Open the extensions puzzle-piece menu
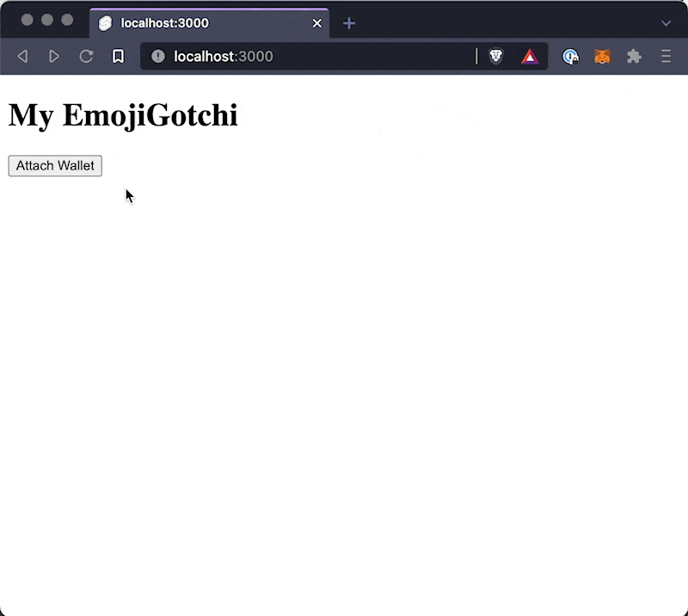This screenshot has height=616, width=688. [634, 56]
